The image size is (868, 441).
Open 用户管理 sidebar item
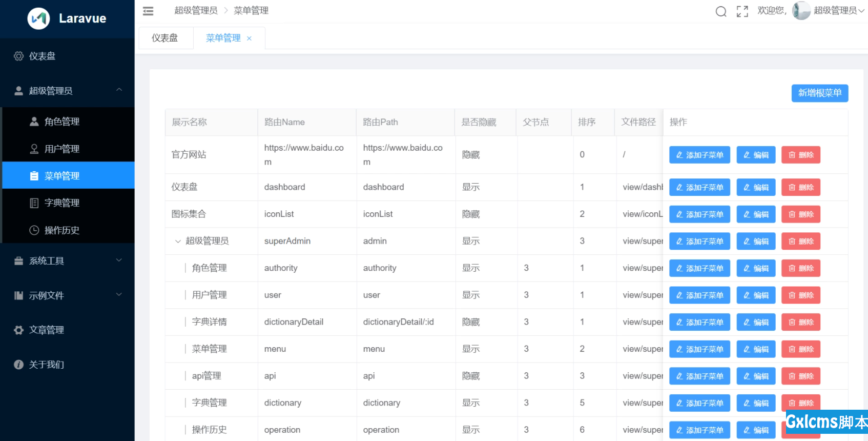[67, 149]
